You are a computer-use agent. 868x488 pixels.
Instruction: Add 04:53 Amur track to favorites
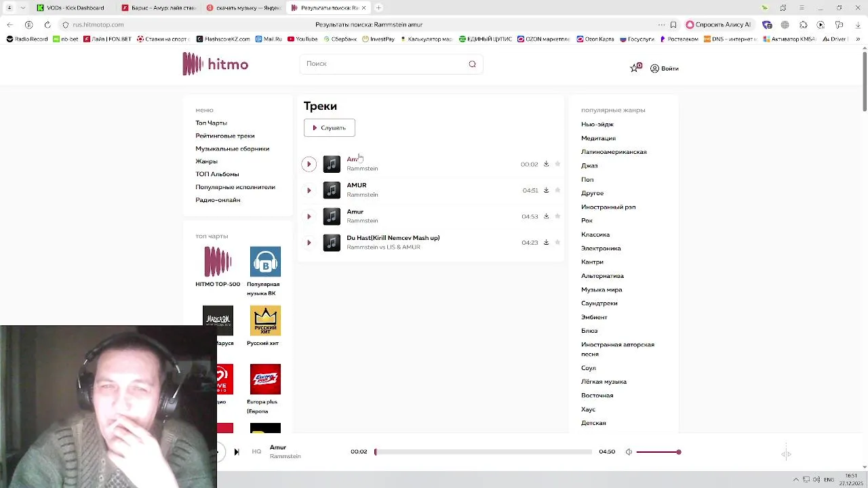(x=557, y=216)
